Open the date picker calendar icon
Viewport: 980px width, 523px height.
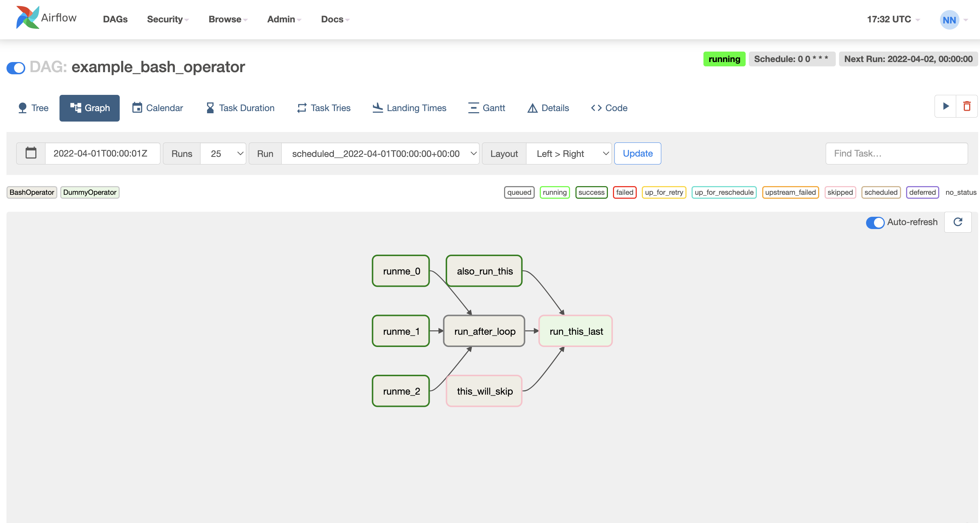pos(31,153)
